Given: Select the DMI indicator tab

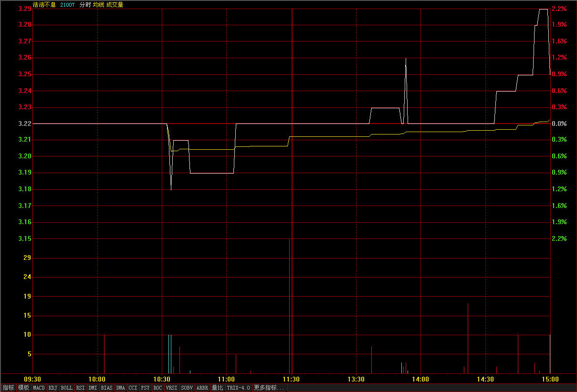Looking at the screenshot, I should click(93, 388).
